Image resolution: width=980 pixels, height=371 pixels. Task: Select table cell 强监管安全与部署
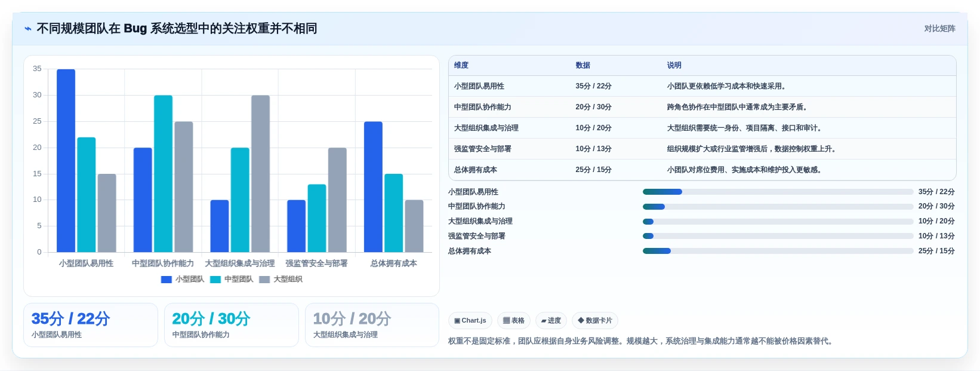point(483,149)
